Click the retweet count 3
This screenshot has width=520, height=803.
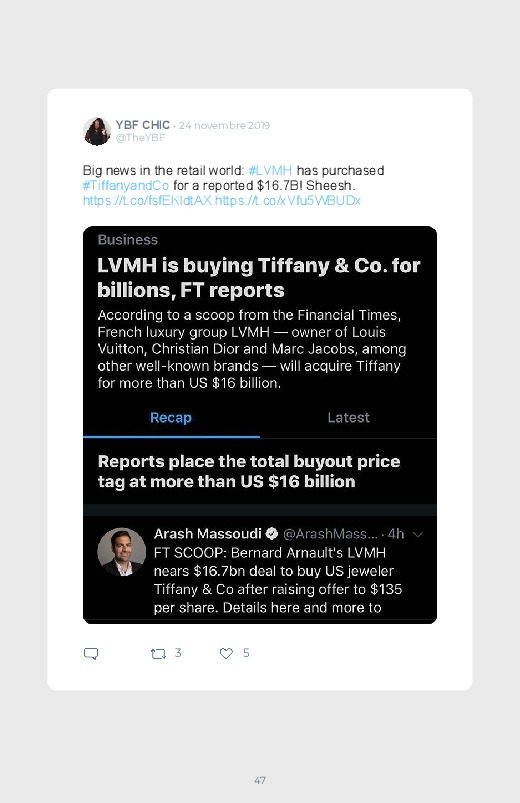(178, 653)
